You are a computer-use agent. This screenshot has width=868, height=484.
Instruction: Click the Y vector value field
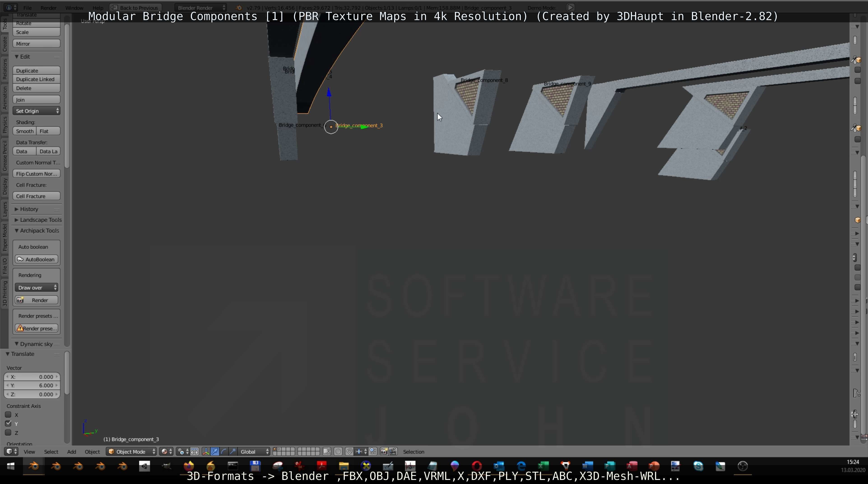point(32,385)
